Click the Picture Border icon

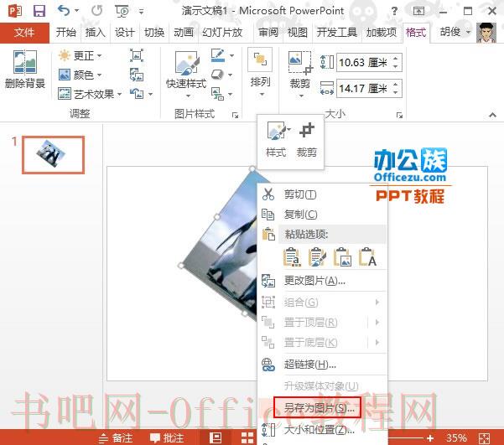point(218,55)
